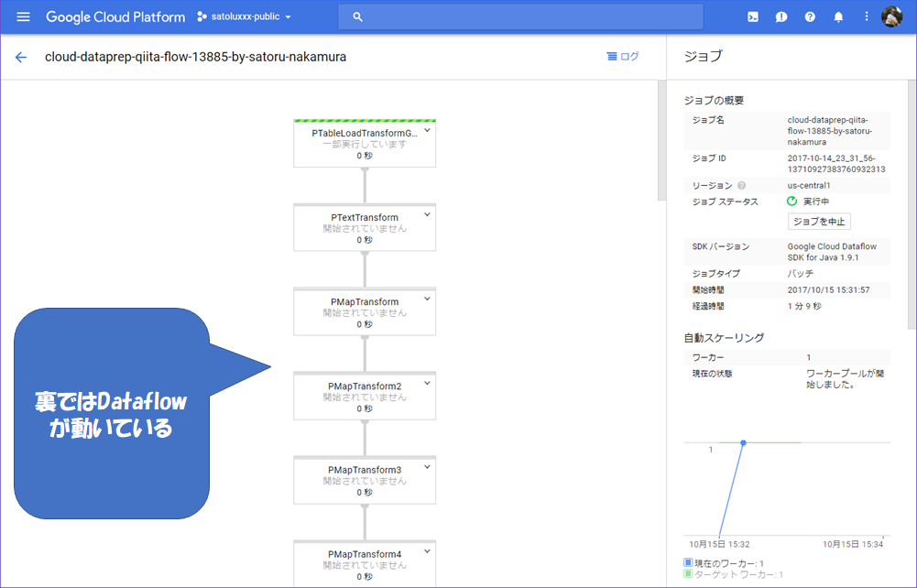Click the ジョブタイプ value バッチ

click(x=800, y=274)
